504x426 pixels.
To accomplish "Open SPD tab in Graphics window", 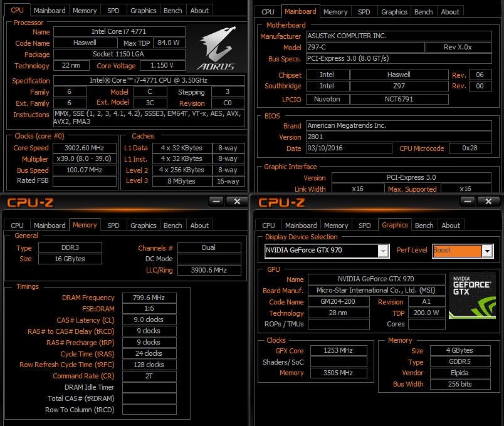I will (x=364, y=226).
